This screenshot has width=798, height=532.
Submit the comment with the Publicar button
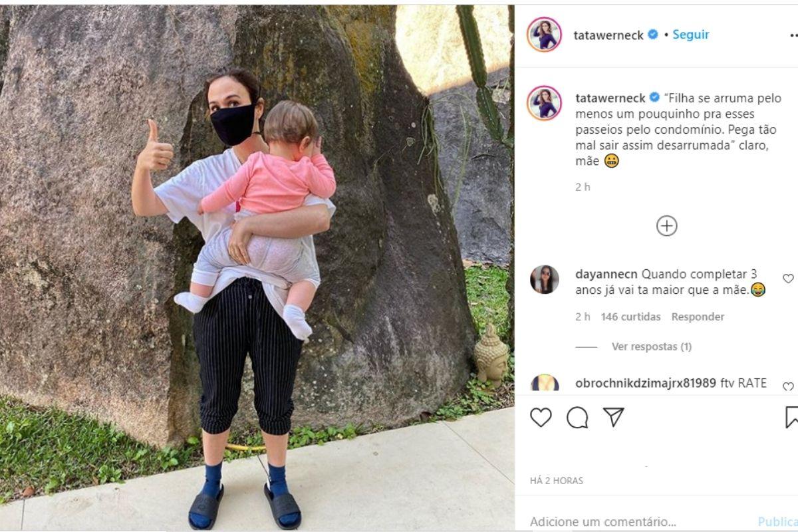778,522
